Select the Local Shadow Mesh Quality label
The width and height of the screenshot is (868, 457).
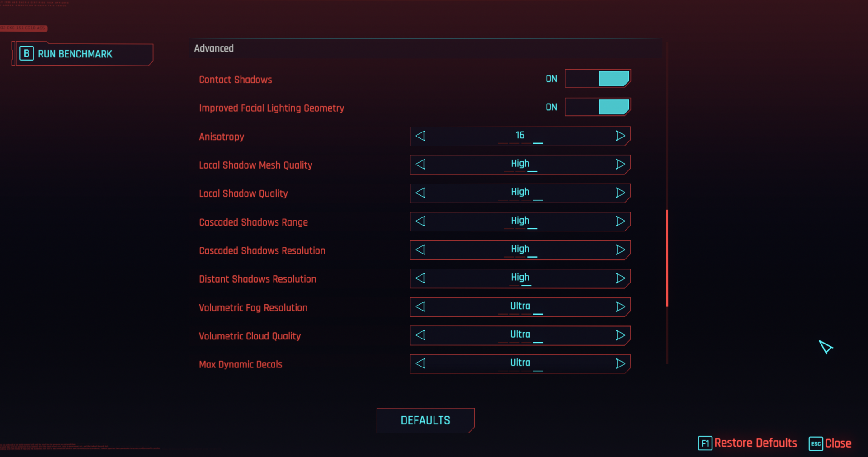point(255,165)
